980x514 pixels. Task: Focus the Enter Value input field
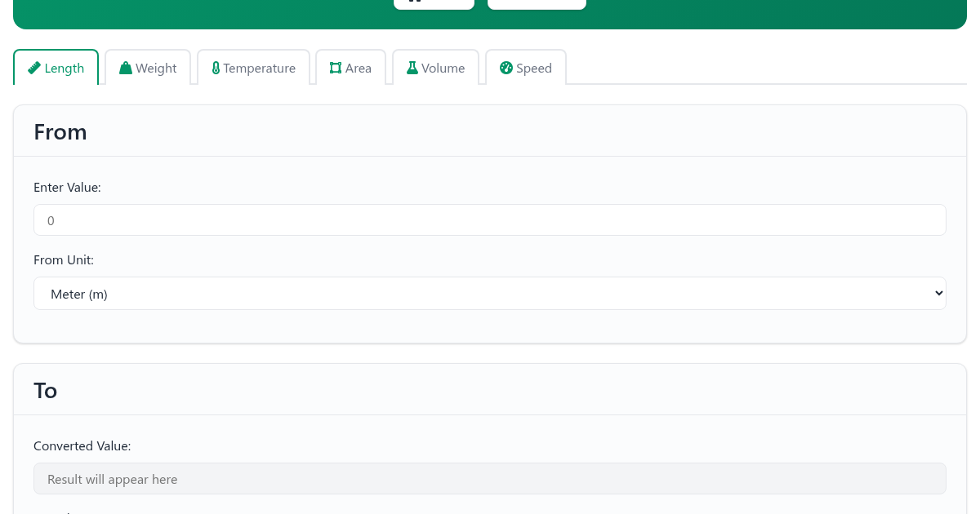point(490,220)
